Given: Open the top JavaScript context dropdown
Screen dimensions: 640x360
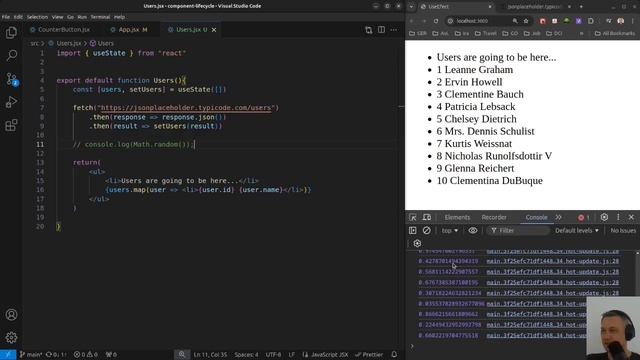Looking at the screenshot, I should click(449, 231).
